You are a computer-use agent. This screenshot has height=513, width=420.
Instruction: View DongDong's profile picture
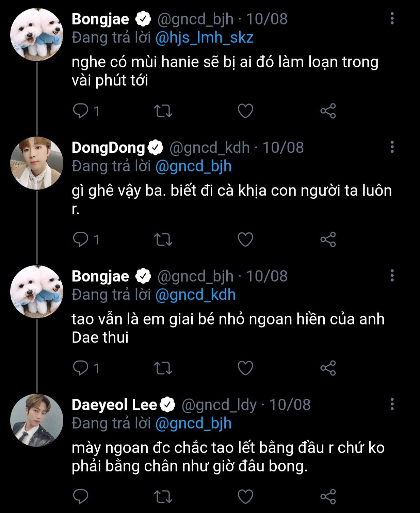pyautogui.click(x=37, y=163)
